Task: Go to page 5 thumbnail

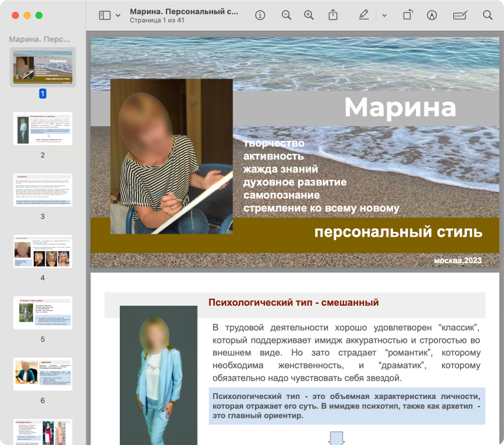Action: click(x=42, y=312)
